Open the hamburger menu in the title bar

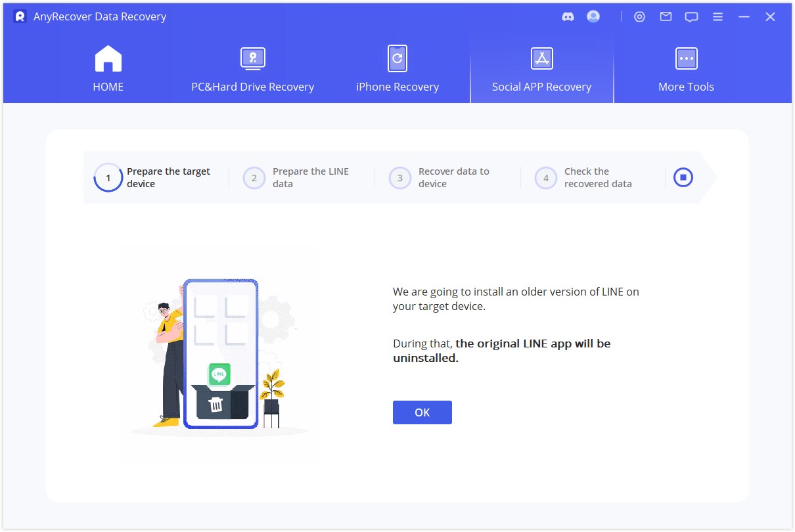click(x=717, y=16)
